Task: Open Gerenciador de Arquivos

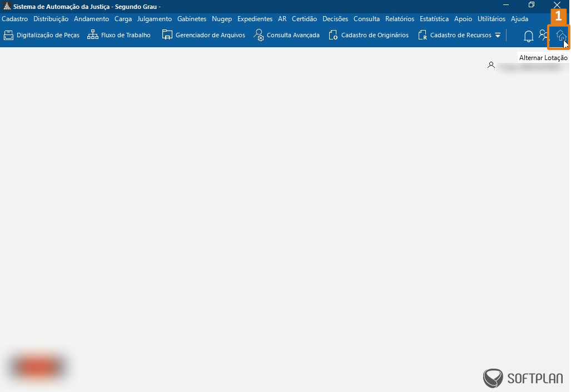Action: [203, 35]
